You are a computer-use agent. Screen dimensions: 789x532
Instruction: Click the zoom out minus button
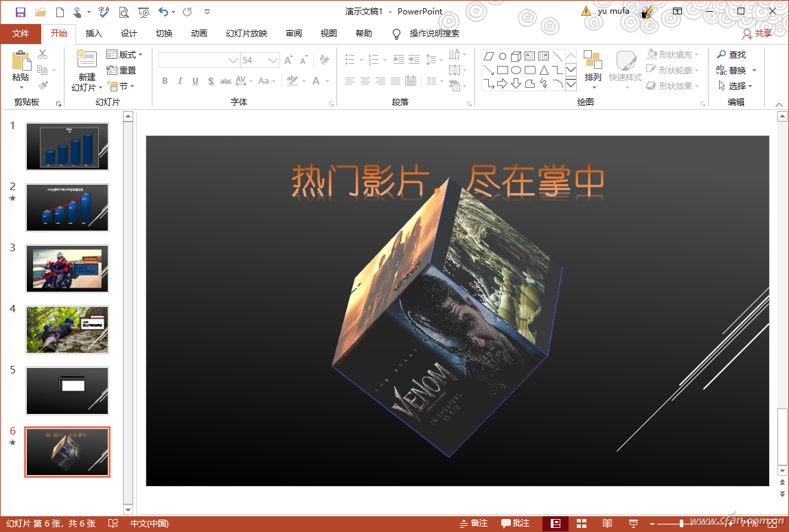coord(652,524)
